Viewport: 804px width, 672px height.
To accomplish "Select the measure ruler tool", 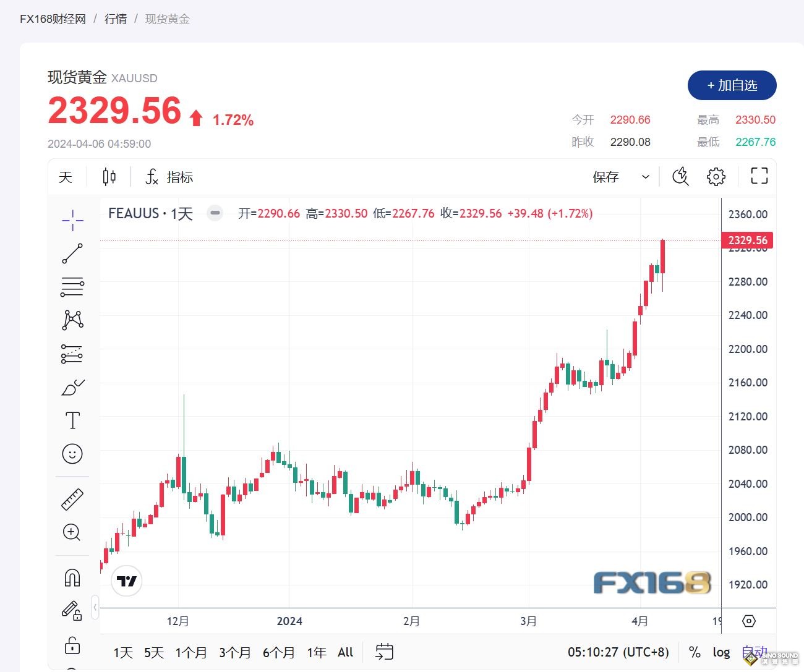I will click(x=73, y=499).
